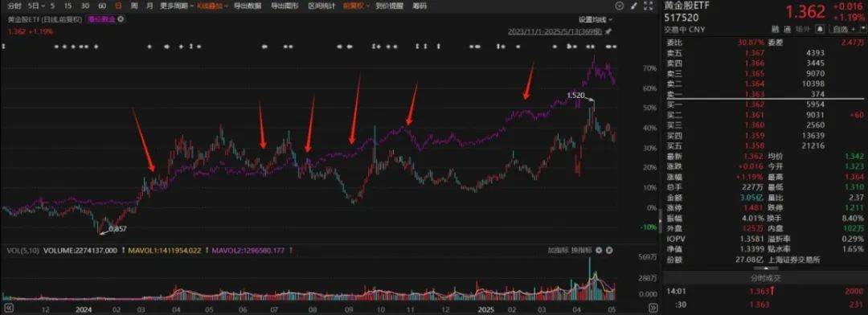
Task: Switch to the 分时 intraday tab
Action: tap(14, 6)
